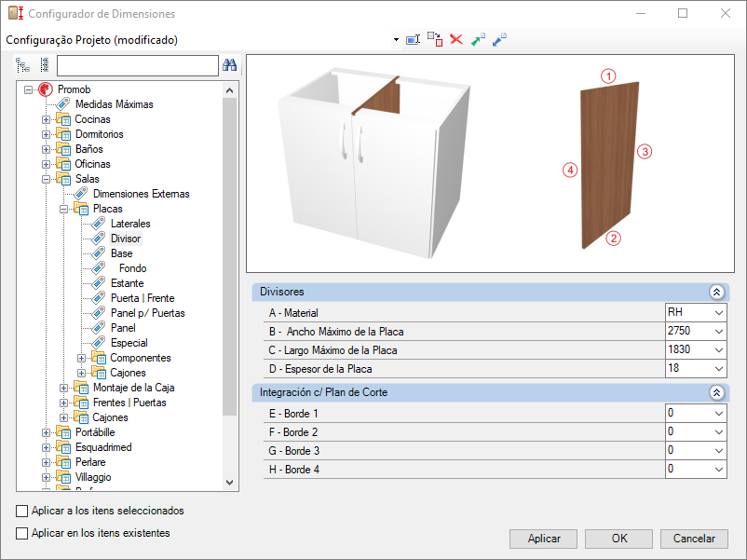747x560 pixels.
Task: Click the tree scrollbar up arrow
Action: point(230,90)
